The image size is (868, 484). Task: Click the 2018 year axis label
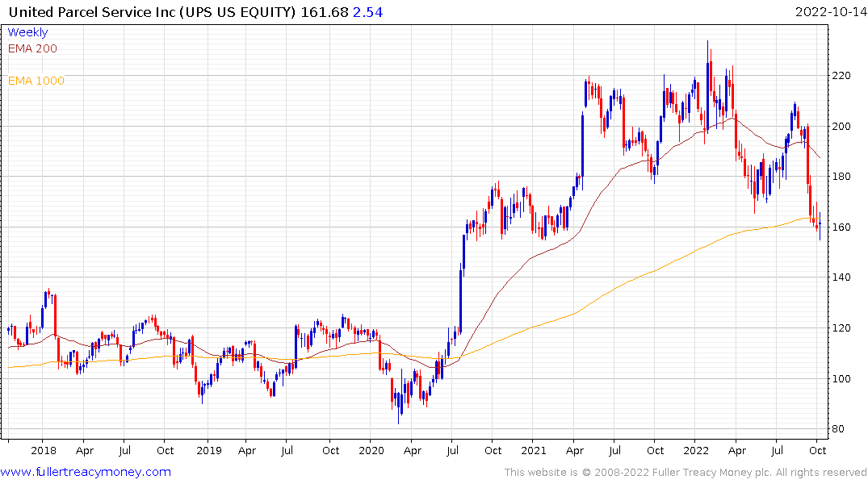[44, 451]
